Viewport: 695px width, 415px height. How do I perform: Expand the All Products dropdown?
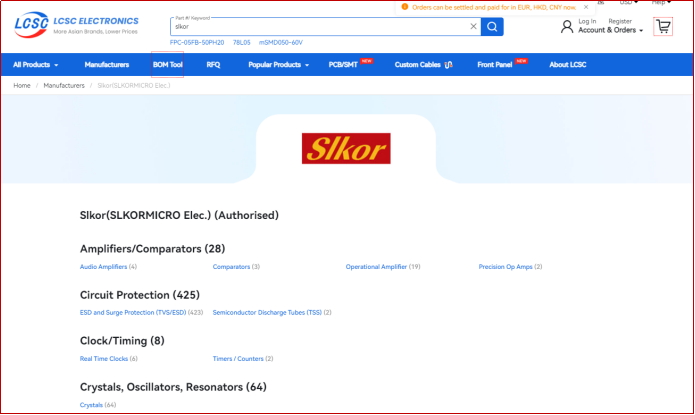tap(35, 65)
